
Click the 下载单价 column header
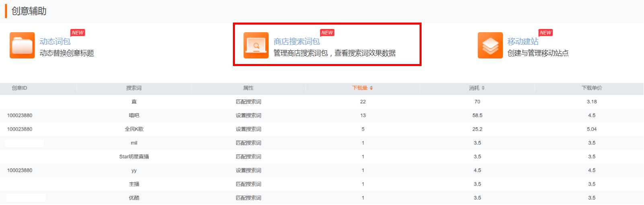point(591,88)
